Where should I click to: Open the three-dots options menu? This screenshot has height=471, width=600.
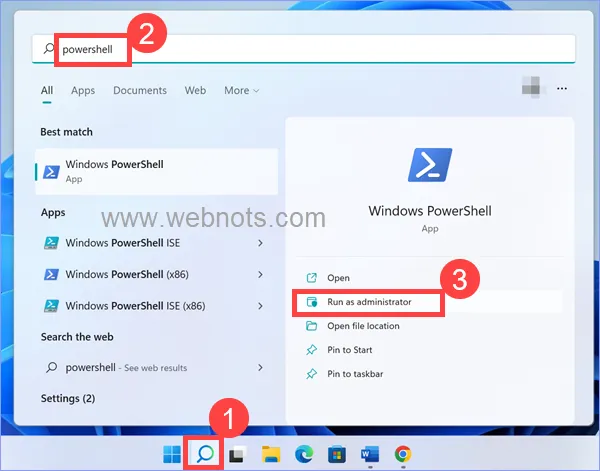coord(562,89)
